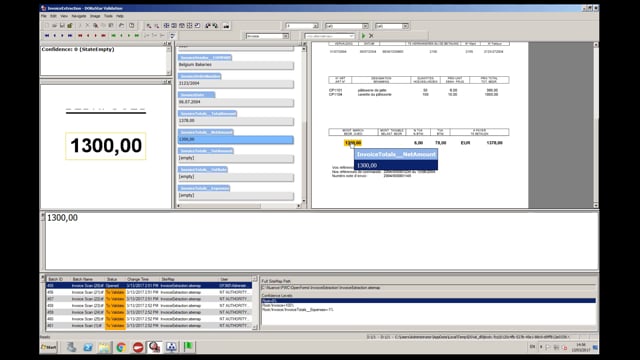This screenshot has width=640, height=360.
Task: Click the green flag taskbar icon
Action: (x=188, y=347)
